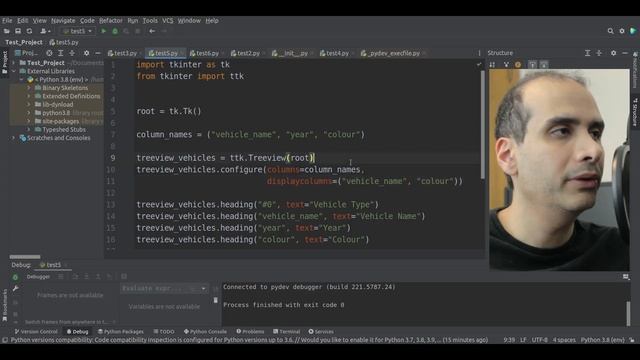Select the Debugger tab in Debug panel
Screen dimensions: 640x360
[38, 277]
